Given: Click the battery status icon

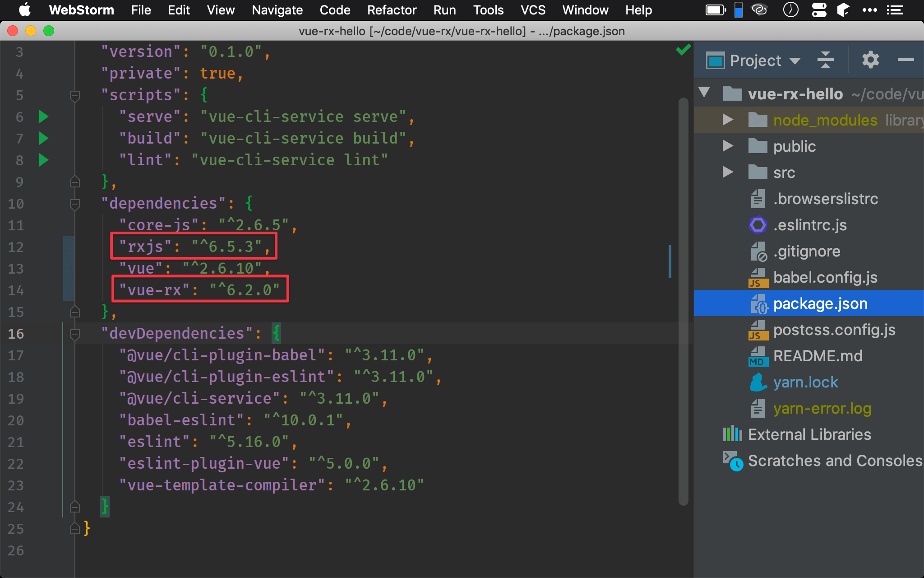Looking at the screenshot, I should (716, 9).
